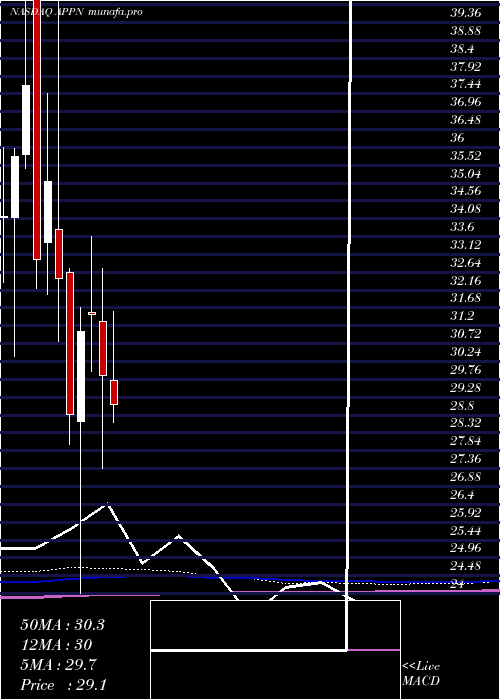Click the white MACD line peak near 26.4
The height and width of the screenshot is (700, 500).
click(x=108, y=504)
